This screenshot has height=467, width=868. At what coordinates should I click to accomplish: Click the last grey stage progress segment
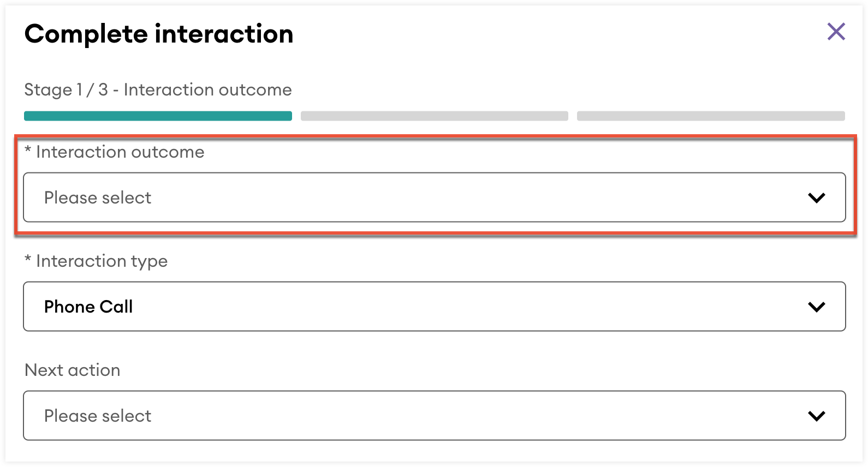710,116
